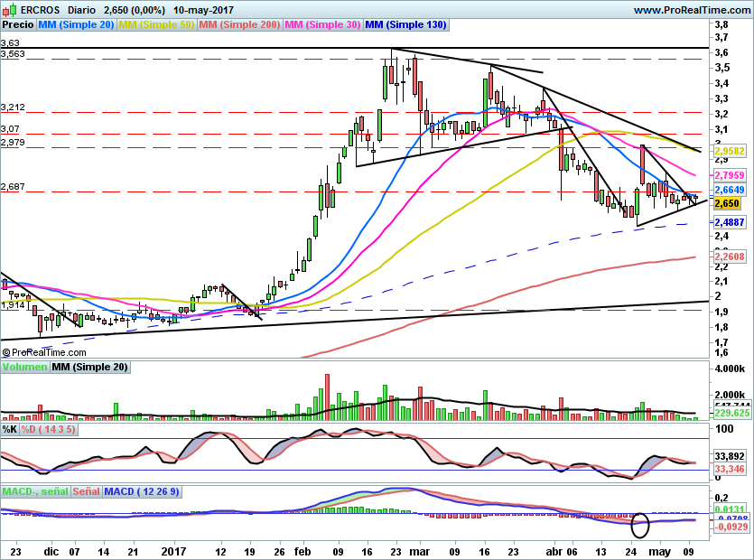Open the Volumen indicator label
754x560 pixels.
(x=24, y=367)
